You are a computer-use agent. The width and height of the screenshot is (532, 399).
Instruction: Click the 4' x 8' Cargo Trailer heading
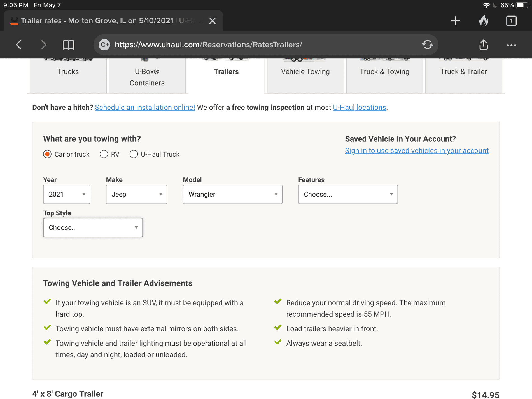click(x=68, y=394)
